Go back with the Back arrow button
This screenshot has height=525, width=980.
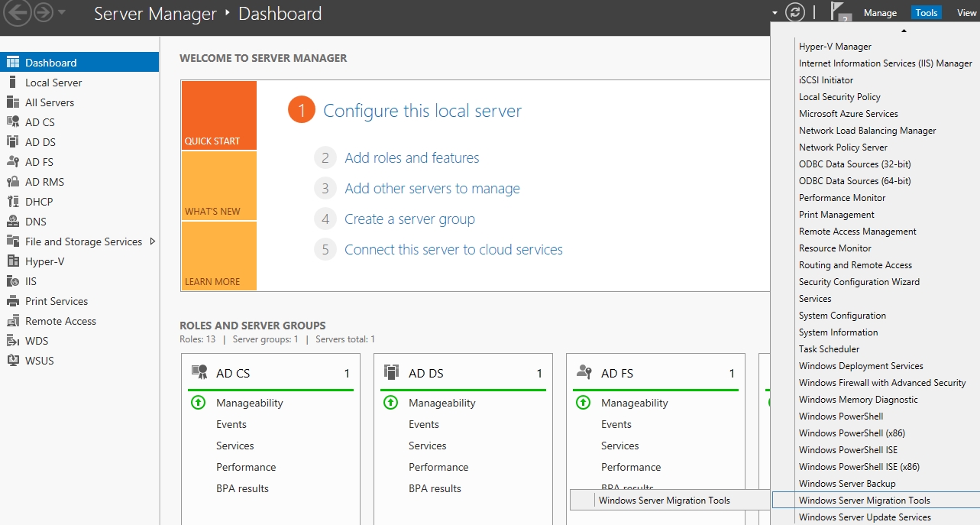click(18, 12)
